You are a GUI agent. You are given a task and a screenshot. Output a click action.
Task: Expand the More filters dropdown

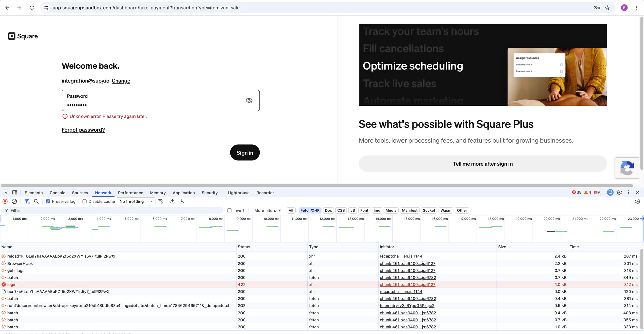coord(268,210)
